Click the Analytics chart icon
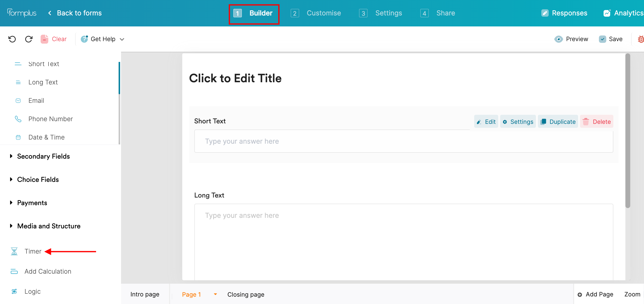The width and height of the screenshot is (644, 304). tap(607, 13)
